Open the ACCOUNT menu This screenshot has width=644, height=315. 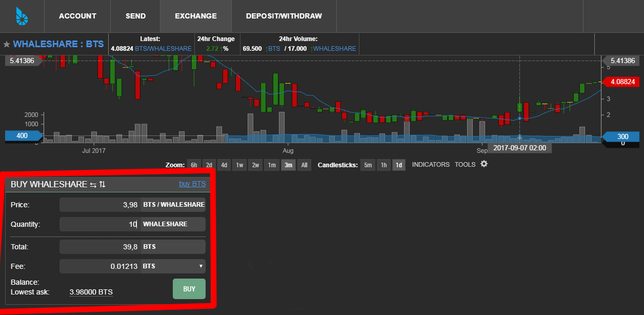(x=77, y=16)
